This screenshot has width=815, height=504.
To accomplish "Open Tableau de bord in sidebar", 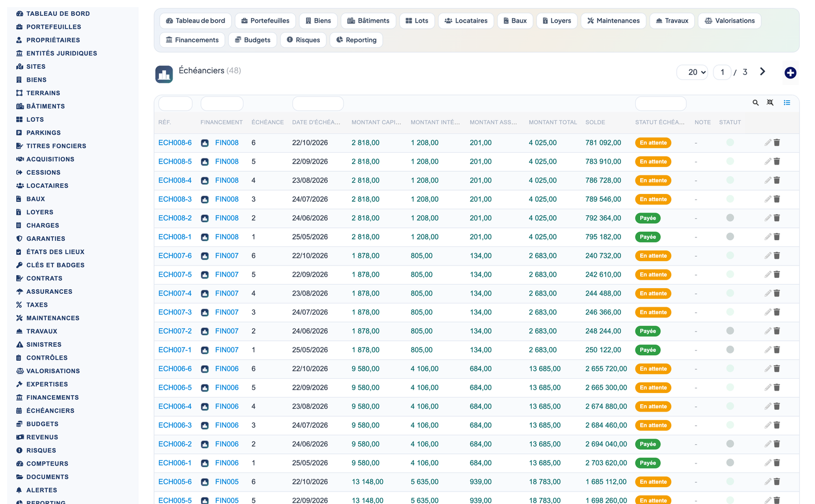I will [58, 14].
